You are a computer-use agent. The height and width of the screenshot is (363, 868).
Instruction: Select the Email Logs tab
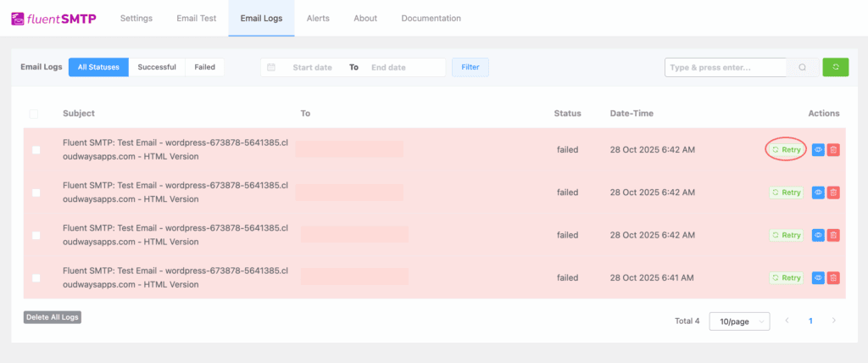(261, 19)
